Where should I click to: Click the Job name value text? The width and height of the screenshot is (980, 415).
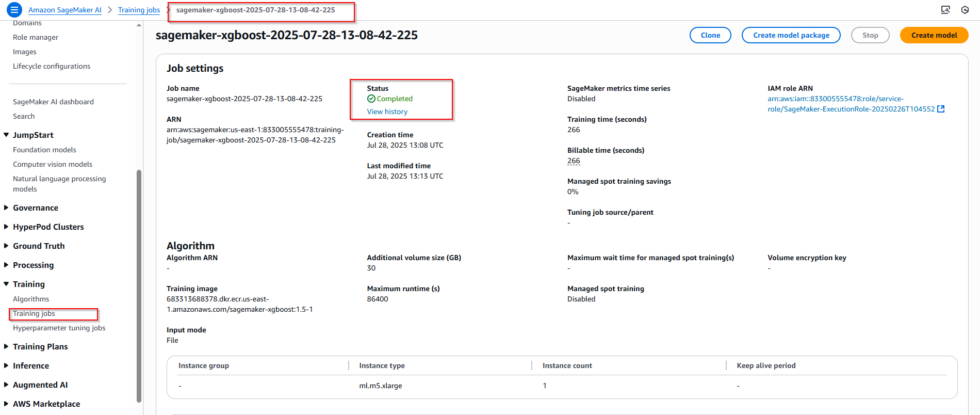point(244,99)
